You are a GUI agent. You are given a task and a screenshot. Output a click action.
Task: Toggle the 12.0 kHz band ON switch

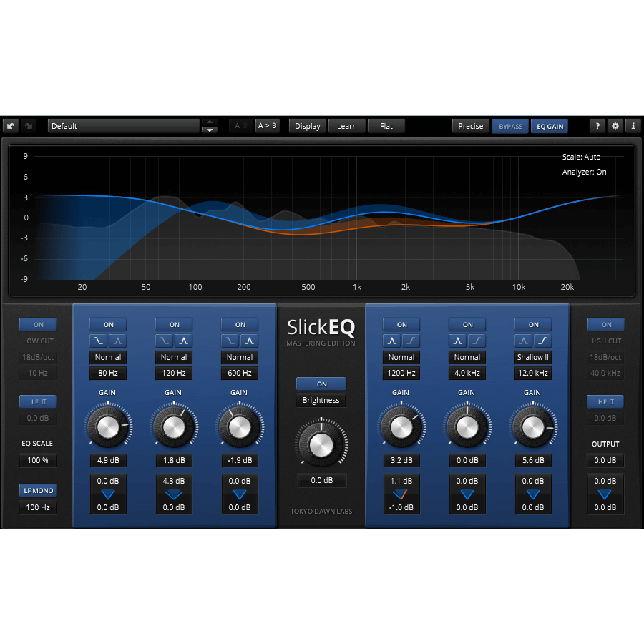[x=533, y=324]
